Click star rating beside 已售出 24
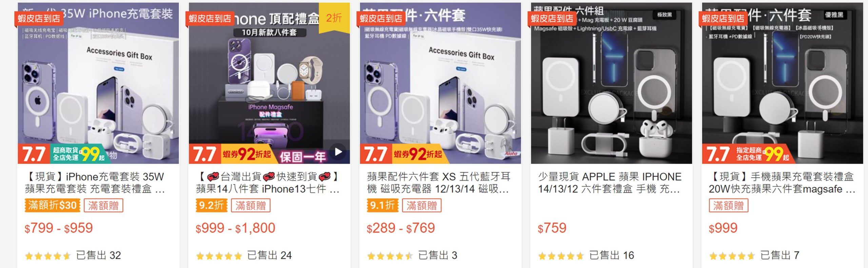Viewport: 868px width, 268px height. click(219, 256)
